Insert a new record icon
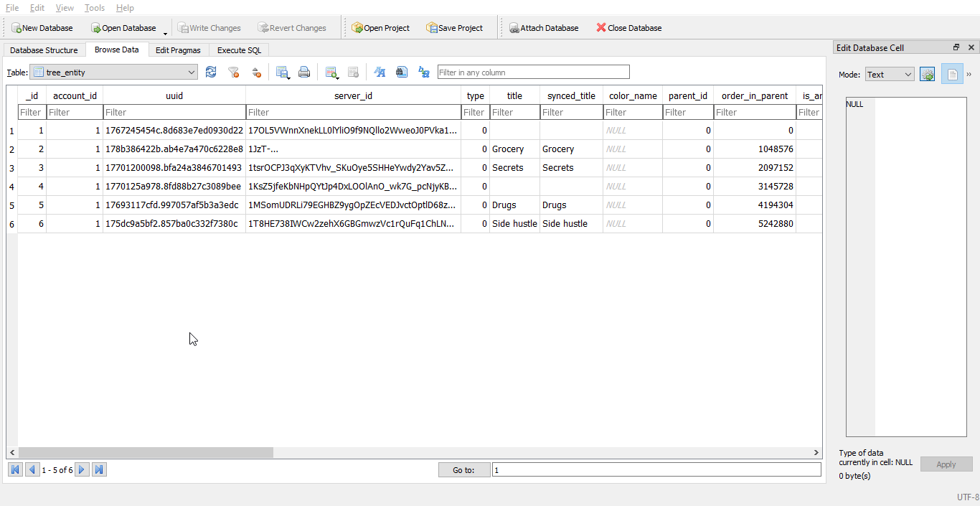Image resolution: width=980 pixels, height=506 pixels. pos(331,72)
